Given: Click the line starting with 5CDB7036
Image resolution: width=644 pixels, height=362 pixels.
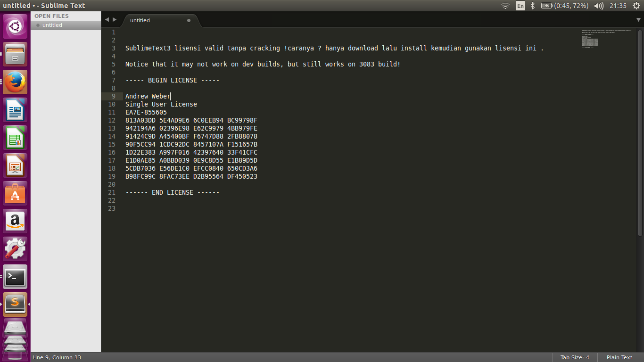Looking at the screenshot, I should (x=191, y=168).
